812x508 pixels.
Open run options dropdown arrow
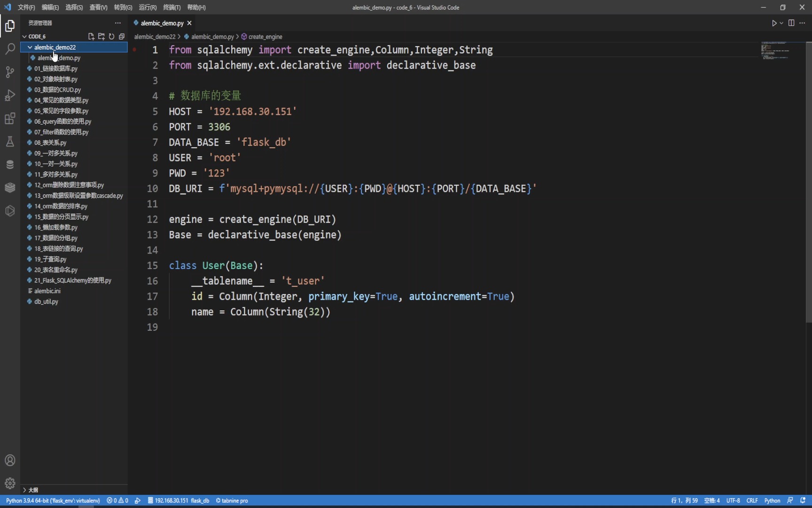[781, 23]
